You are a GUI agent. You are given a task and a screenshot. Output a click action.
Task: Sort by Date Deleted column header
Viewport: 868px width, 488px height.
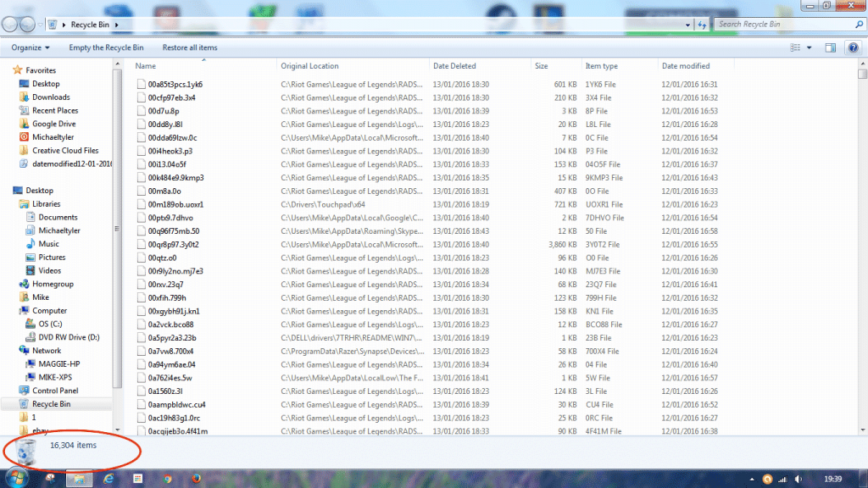pos(454,66)
